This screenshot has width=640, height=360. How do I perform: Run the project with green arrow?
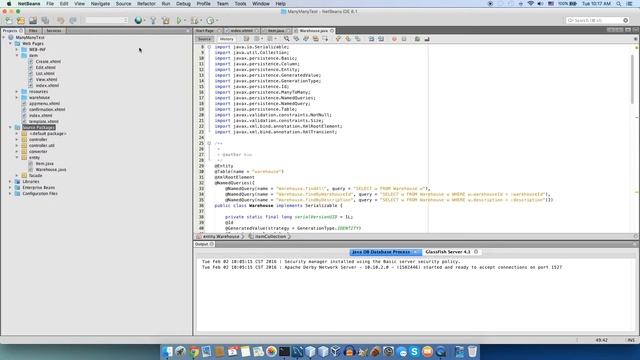click(x=179, y=20)
